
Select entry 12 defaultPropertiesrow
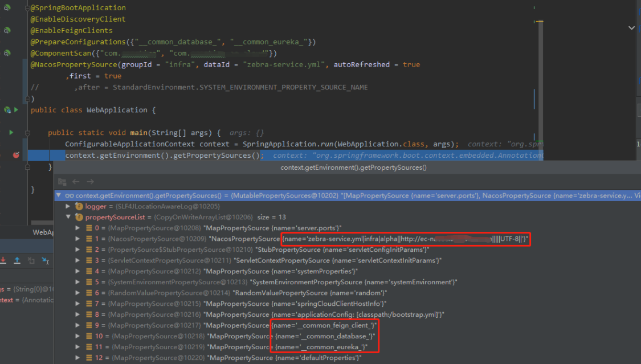pyautogui.click(x=348, y=358)
